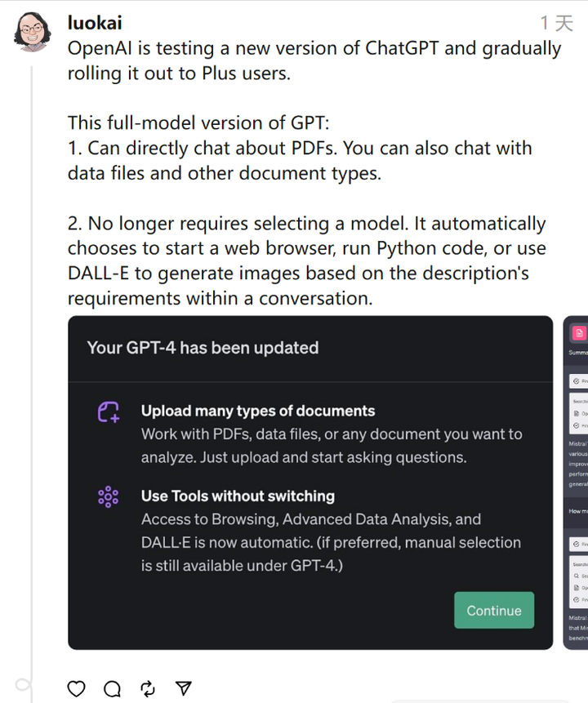Click the paragraph about no model selection
This screenshot has height=703, width=588.
click(307, 260)
